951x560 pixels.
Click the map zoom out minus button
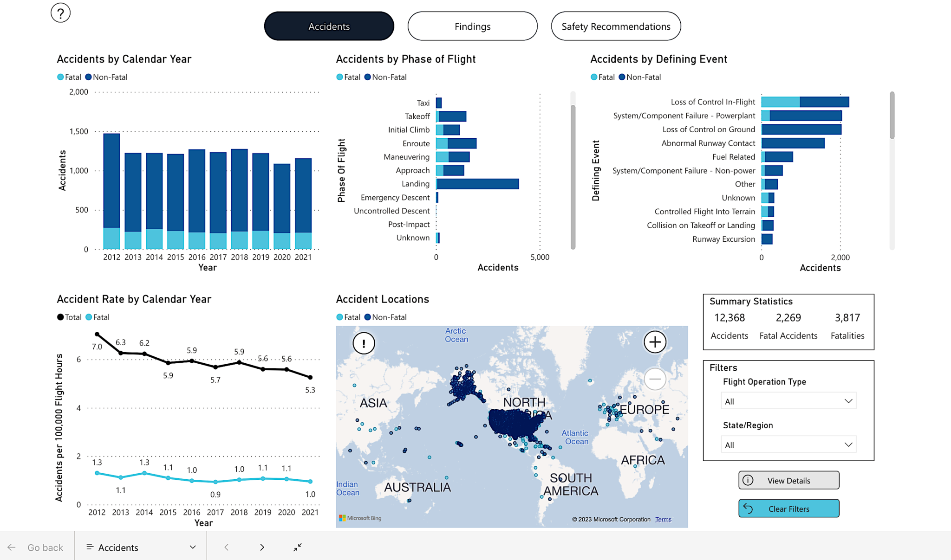point(655,379)
